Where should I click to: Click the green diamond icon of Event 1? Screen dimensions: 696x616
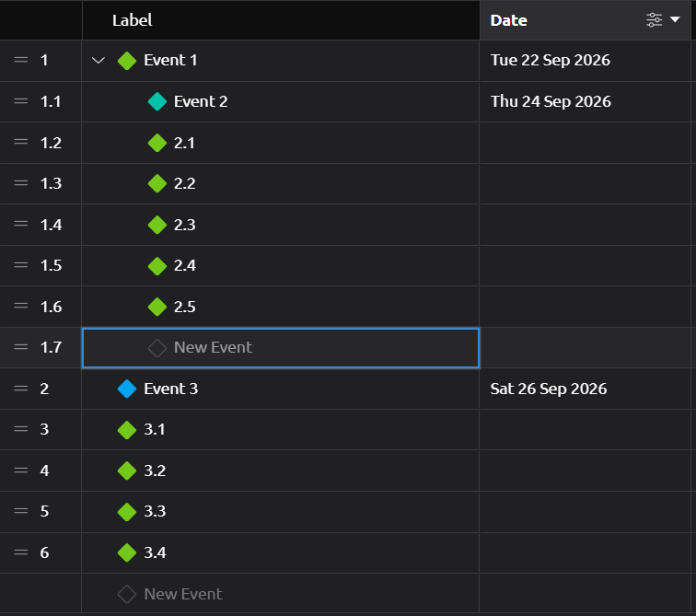(127, 61)
